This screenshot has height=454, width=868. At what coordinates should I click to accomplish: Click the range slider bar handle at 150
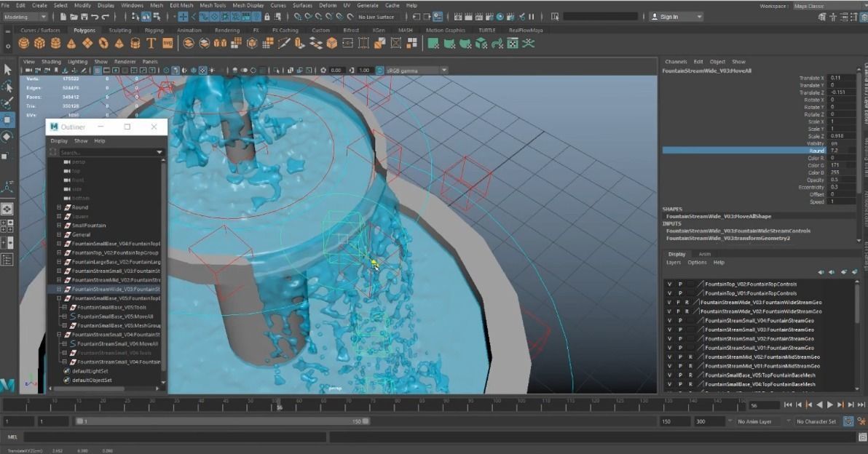pyautogui.click(x=366, y=421)
